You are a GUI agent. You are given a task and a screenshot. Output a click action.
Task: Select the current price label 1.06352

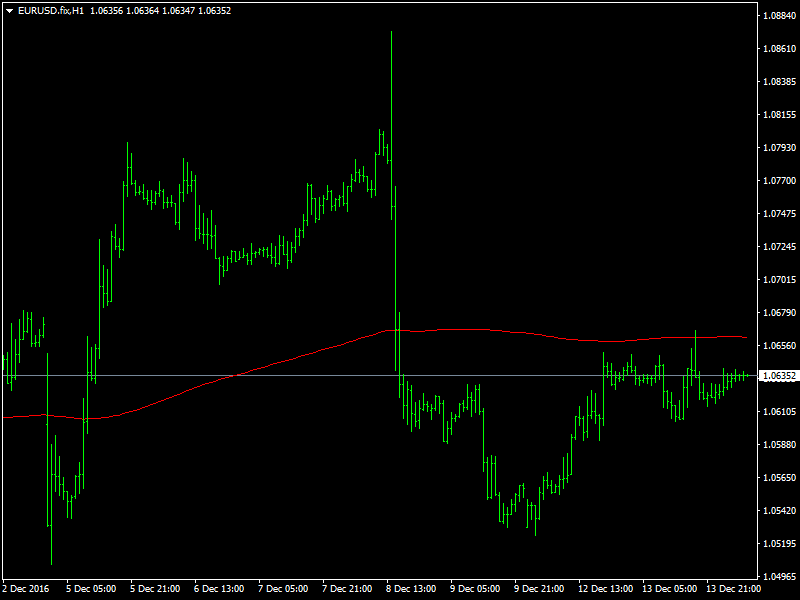pyautogui.click(x=779, y=376)
